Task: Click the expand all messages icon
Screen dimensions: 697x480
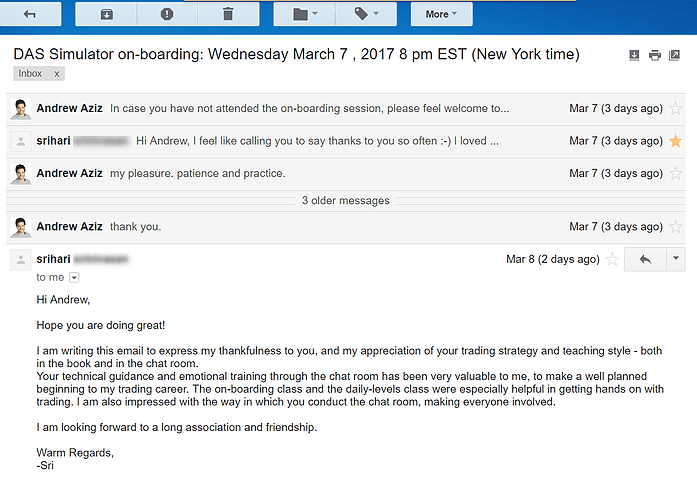Action: [x=634, y=55]
